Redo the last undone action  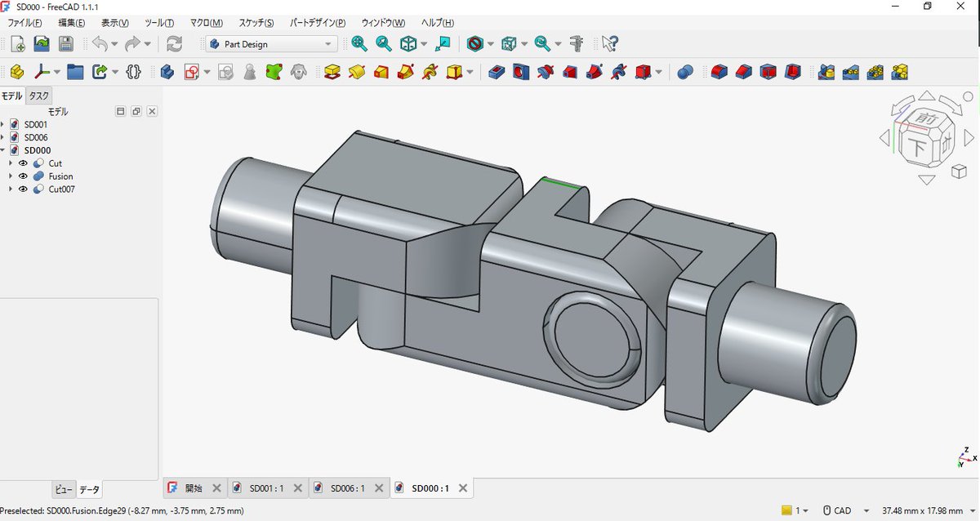[133, 44]
